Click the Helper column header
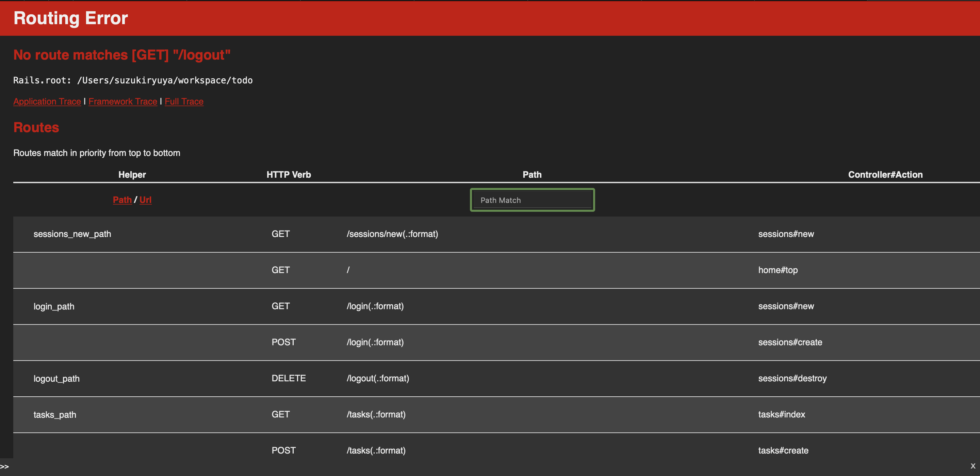Viewport: 980px width, 476px height. (x=132, y=174)
